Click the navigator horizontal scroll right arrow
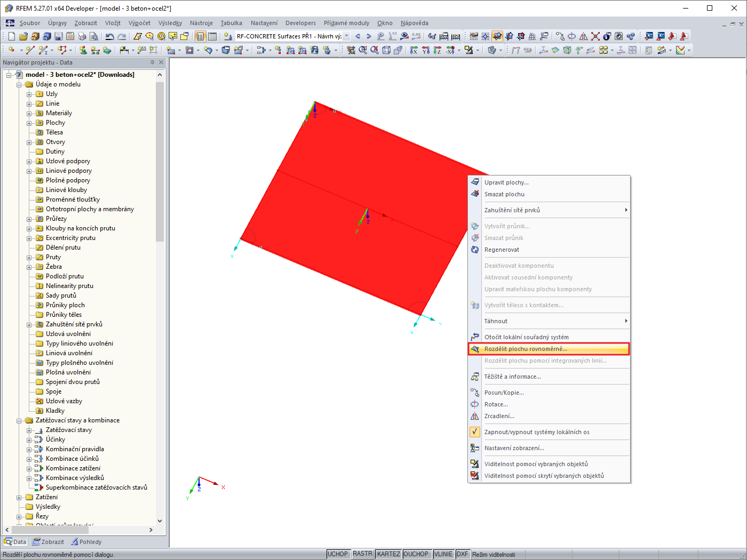 [x=151, y=530]
